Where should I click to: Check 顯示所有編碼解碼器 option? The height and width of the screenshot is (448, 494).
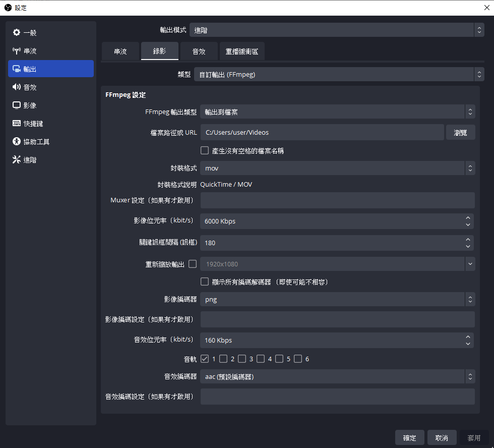click(x=205, y=282)
